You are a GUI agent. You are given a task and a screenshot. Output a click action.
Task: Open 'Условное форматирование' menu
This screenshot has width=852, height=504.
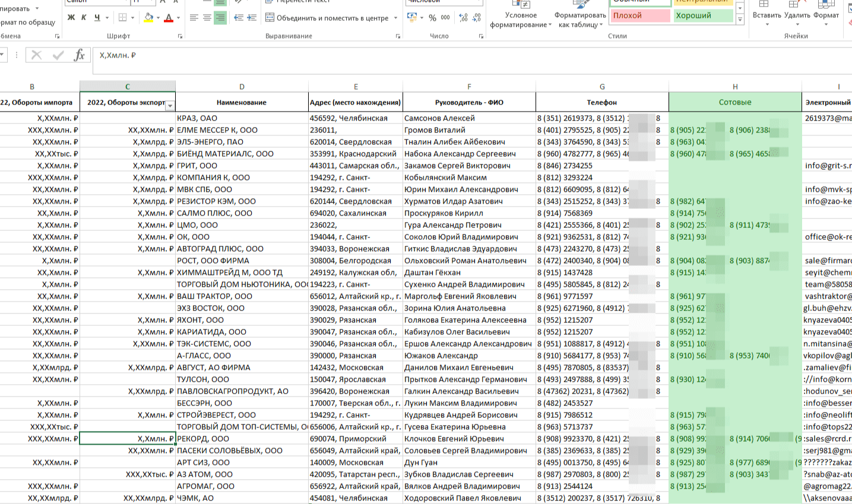click(x=521, y=15)
